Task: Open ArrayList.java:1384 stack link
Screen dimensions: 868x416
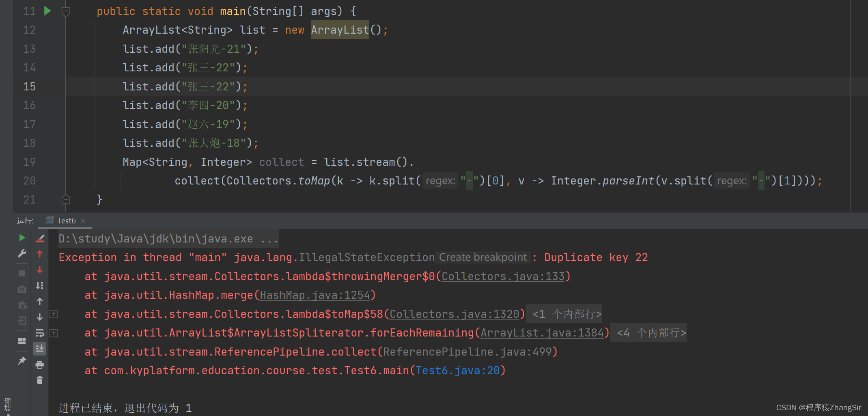Action: click(542, 332)
